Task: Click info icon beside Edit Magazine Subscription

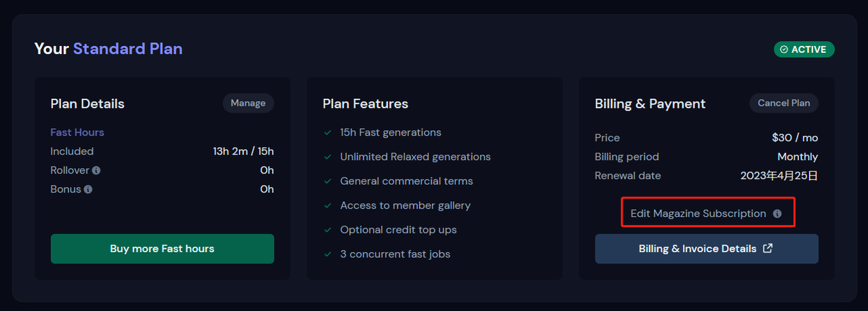Action: 777,214
